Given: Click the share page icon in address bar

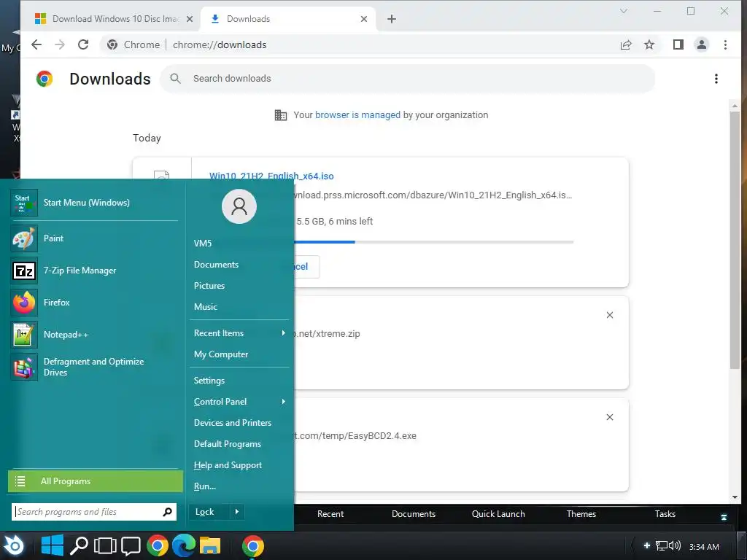Looking at the screenshot, I should (625, 44).
